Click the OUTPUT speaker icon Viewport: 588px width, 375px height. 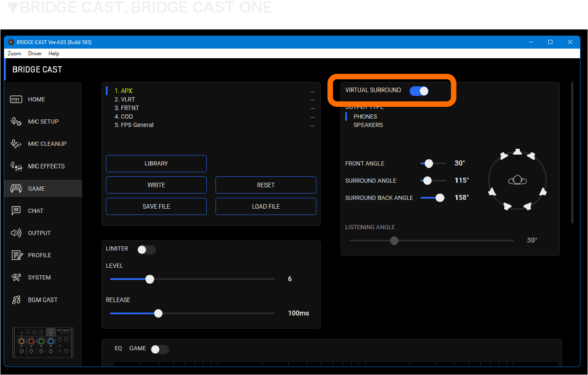16,233
